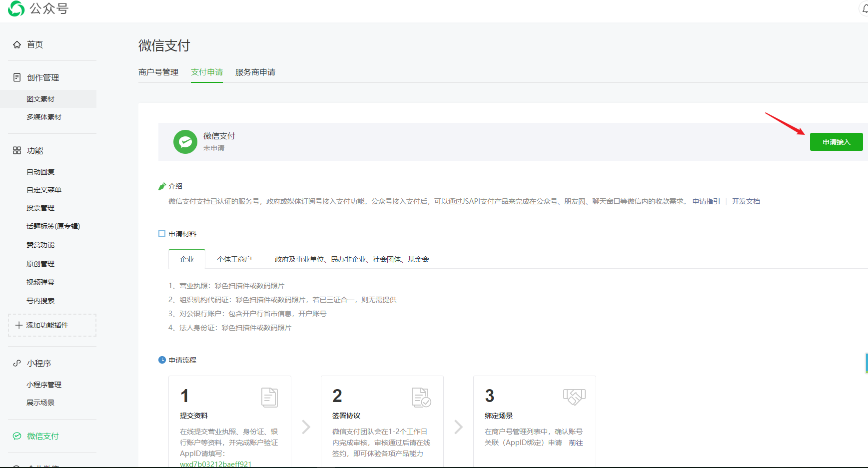Open the 开发文档 link
The image size is (868, 468).
coord(746,201)
